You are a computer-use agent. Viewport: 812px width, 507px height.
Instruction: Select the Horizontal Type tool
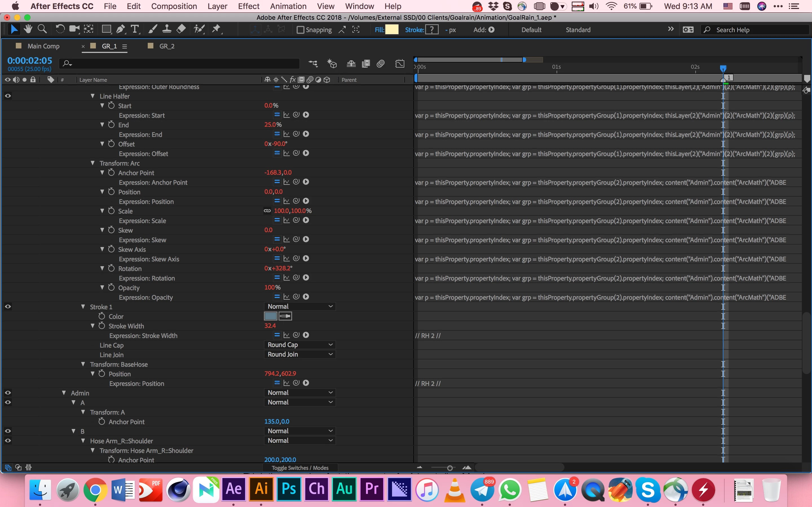tap(134, 30)
